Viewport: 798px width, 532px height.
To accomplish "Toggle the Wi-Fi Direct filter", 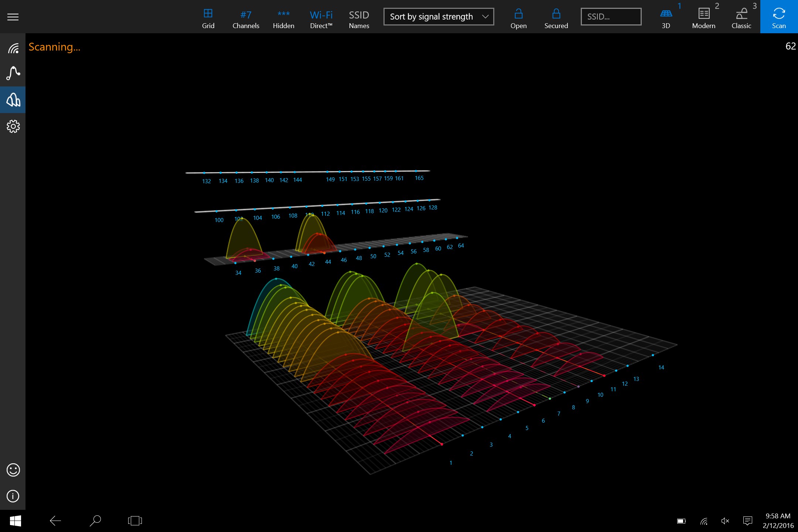I will tap(321, 18).
